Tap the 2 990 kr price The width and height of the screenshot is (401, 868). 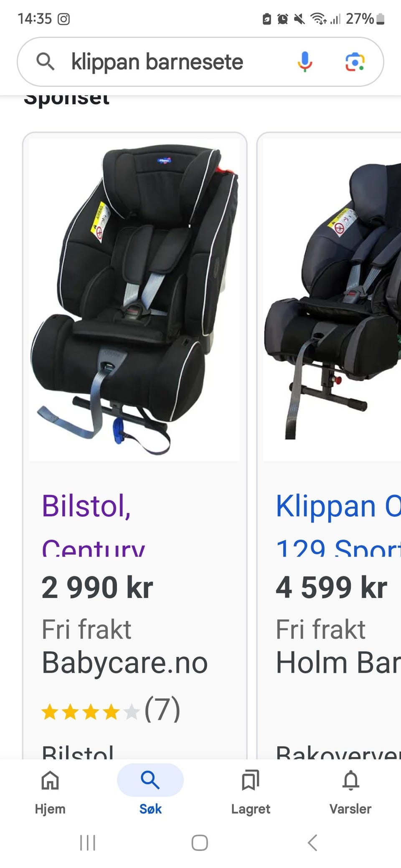tap(97, 587)
